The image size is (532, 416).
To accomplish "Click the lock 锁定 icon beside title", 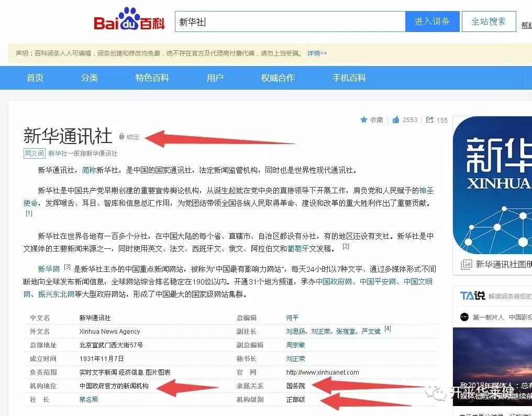I will coord(121,136).
